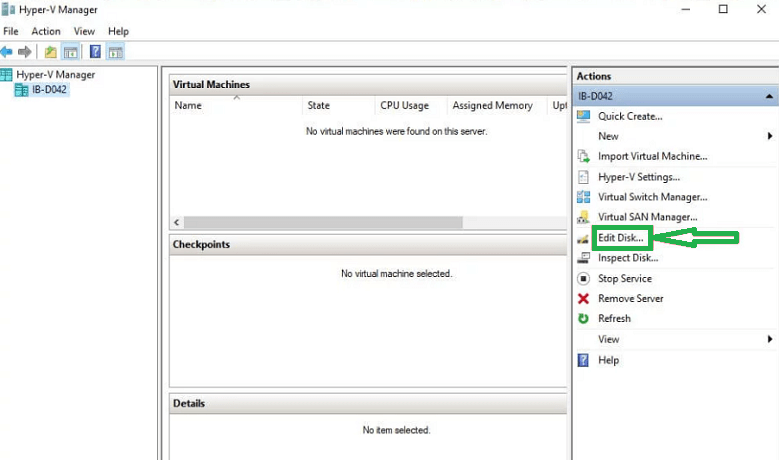The height and width of the screenshot is (460, 779).
Task: Select Hyper-V Manager in the console tree
Action: pos(56,75)
